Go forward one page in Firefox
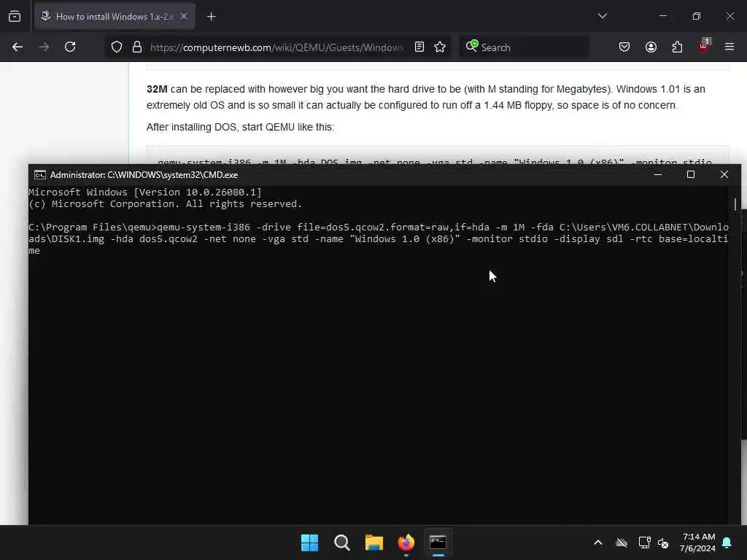Image resolution: width=747 pixels, height=560 pixels. tap(44, 47)
